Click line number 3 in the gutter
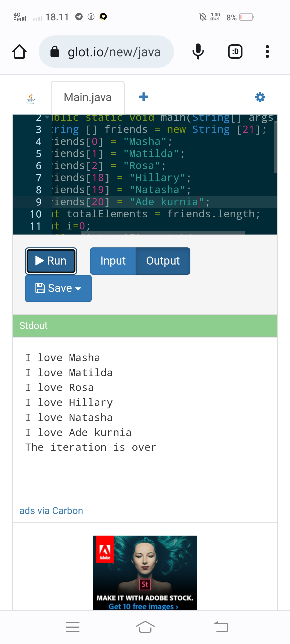290x644 pixels. (x=39, y=130)
